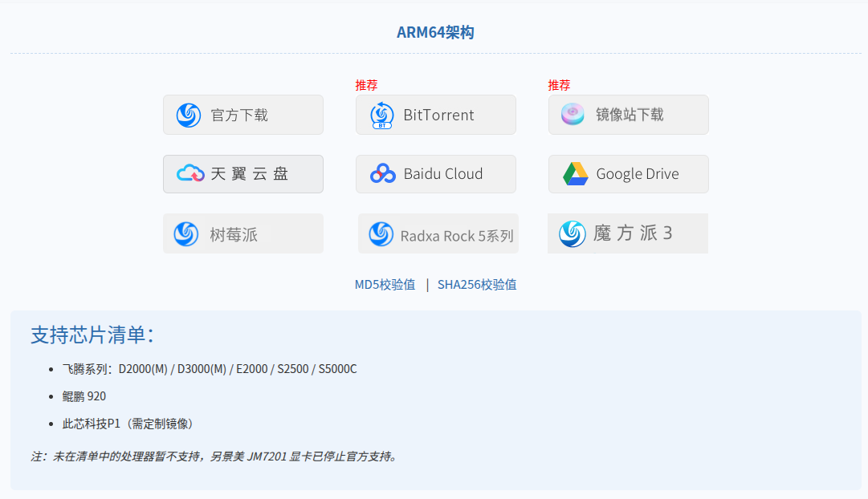
Task: Click the deepin icon beside 树莓派
Action: pyautogui.click(x=186, y=234)
